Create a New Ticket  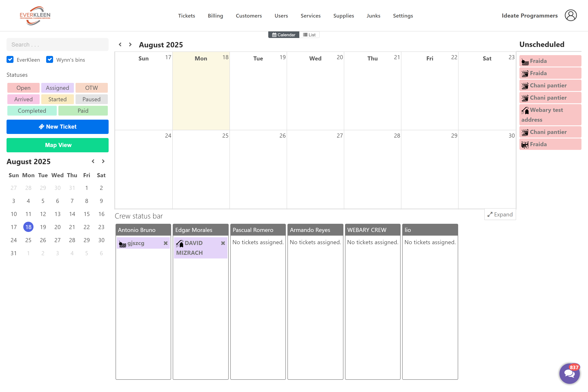pos(58,127)
